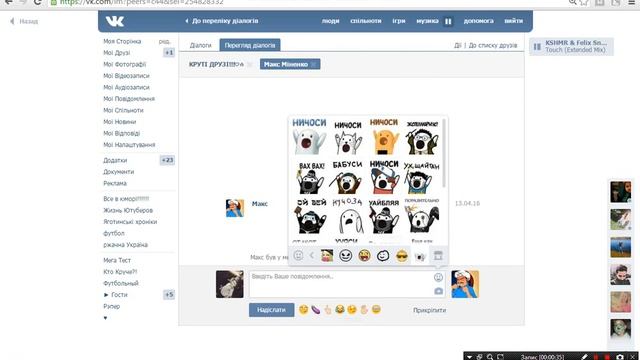Select the tongue-out face sticker pack
The height and width of the screenshot is (360, 640).
click(364, 256)
